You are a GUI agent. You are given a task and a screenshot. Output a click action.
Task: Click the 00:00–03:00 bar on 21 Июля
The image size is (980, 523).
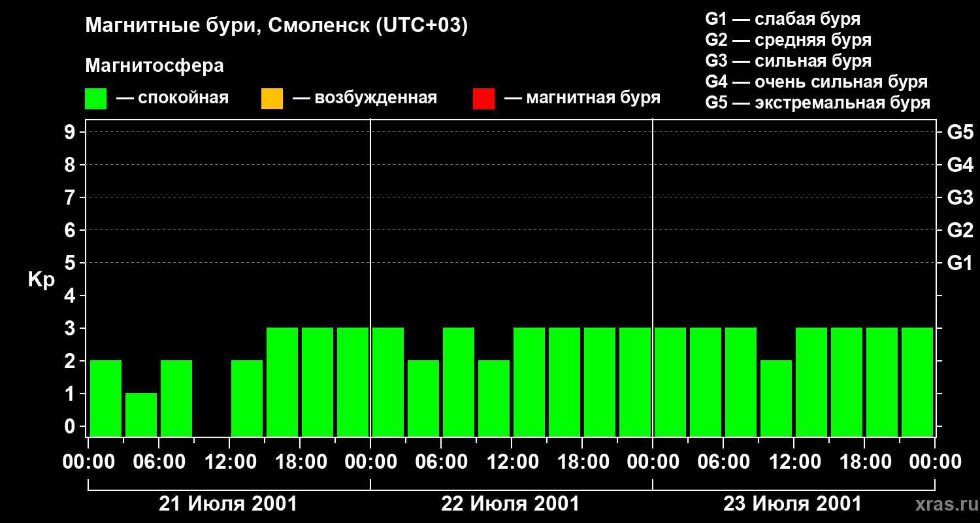pos(106,398)
